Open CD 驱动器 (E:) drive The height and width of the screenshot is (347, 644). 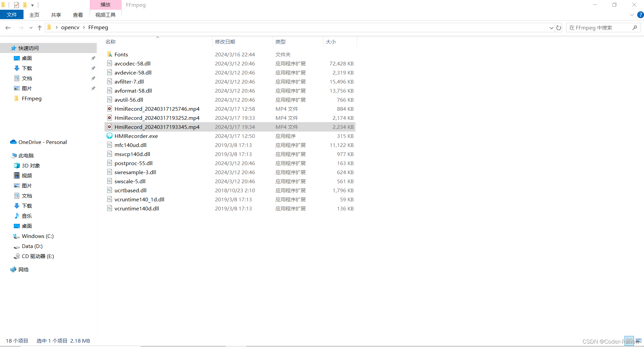[x=38, y=256]
